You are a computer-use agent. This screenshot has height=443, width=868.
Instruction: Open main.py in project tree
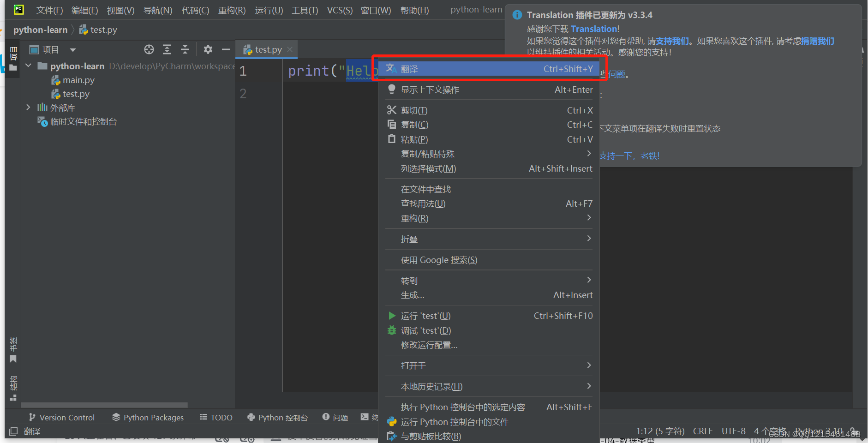click(78, 80)
